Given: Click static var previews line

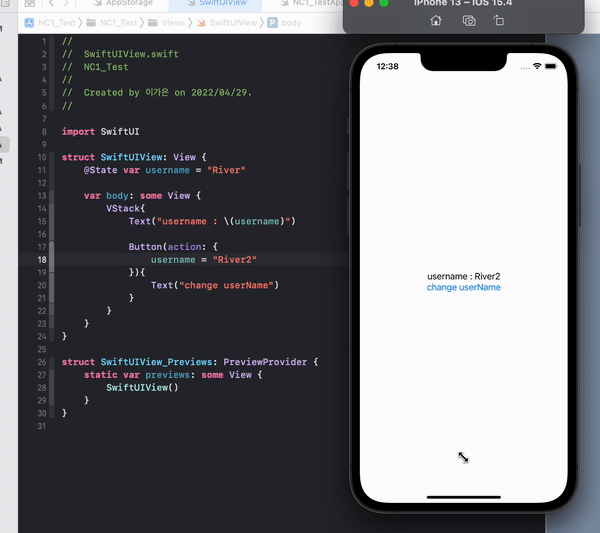Looking at the screenshot, I should pyautogui.click(x=173, y=375).
